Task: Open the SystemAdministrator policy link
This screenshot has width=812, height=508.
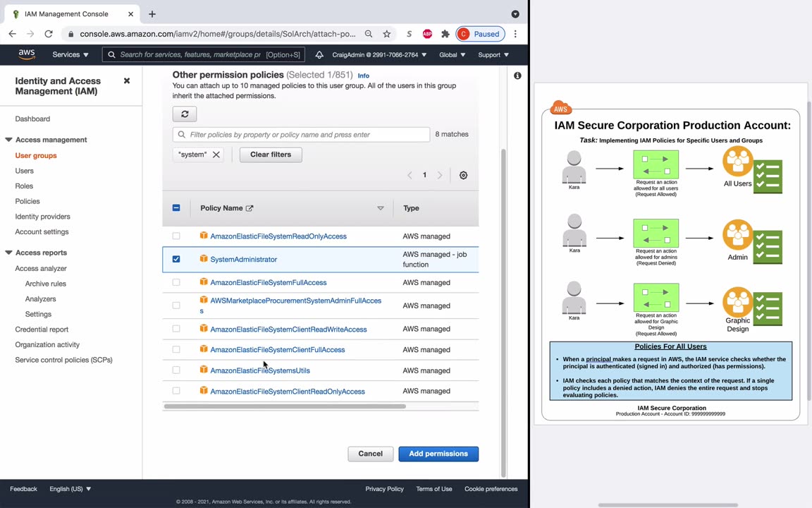Action: [243, 259]
